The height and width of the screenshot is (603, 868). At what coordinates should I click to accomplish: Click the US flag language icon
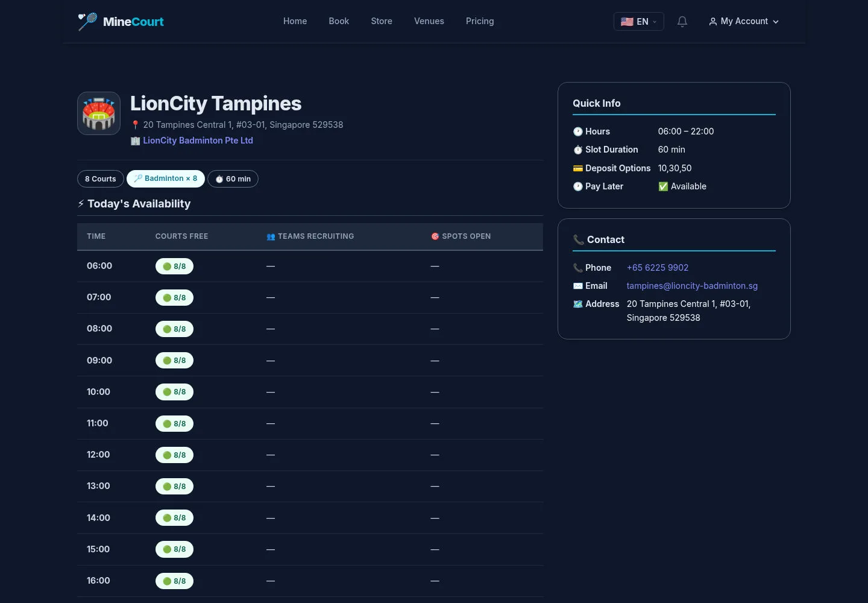pyautogui.click(x=627, y=22)
